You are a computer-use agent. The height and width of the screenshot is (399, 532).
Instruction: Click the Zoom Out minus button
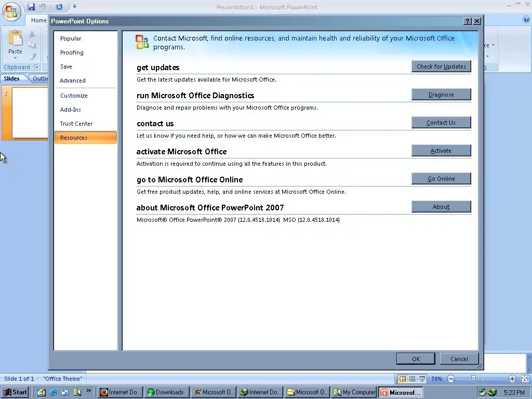[451, 379]
